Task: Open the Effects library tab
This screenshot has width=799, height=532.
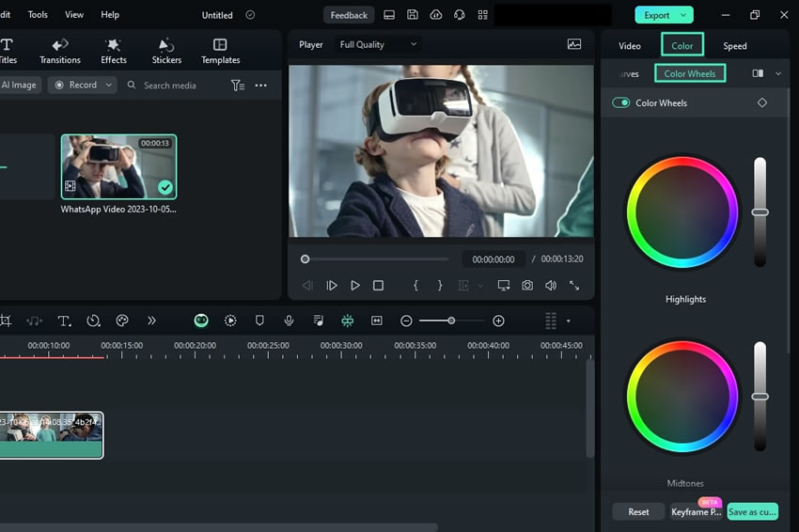Action: (113, 52)
